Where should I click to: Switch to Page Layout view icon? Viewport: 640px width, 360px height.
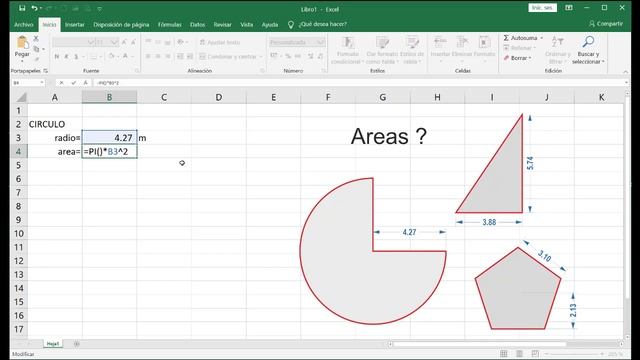519,353
